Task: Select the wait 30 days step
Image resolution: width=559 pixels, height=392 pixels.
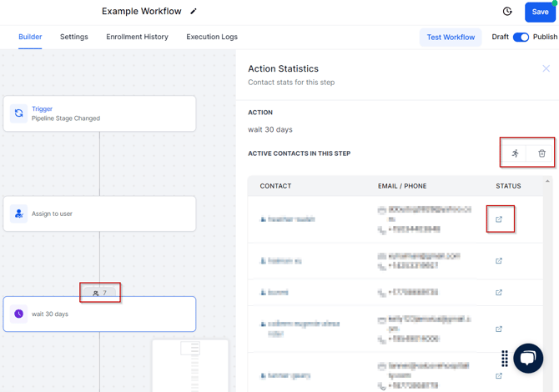Action: click(x=99, y=314)
